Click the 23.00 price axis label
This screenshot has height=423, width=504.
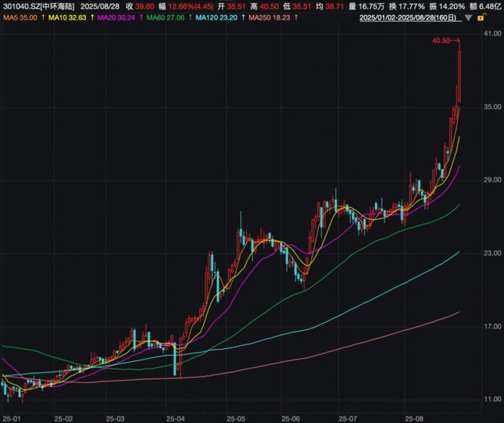[x=493, y=254]
